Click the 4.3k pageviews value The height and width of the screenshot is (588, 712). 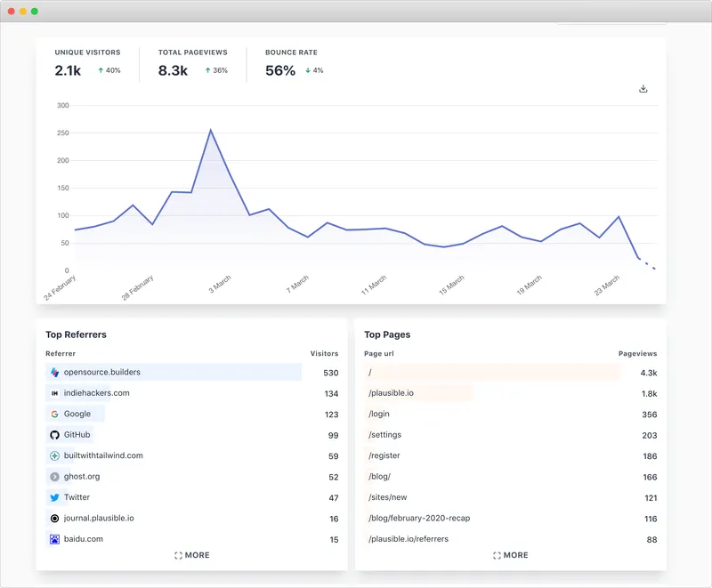pyautogui.click(x=649, y=373)
